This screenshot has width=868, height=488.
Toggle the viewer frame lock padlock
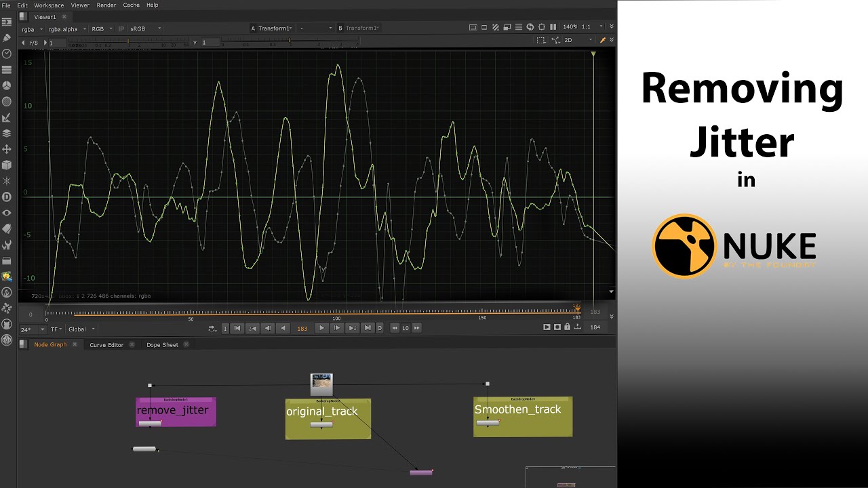(x=567, y=327)
